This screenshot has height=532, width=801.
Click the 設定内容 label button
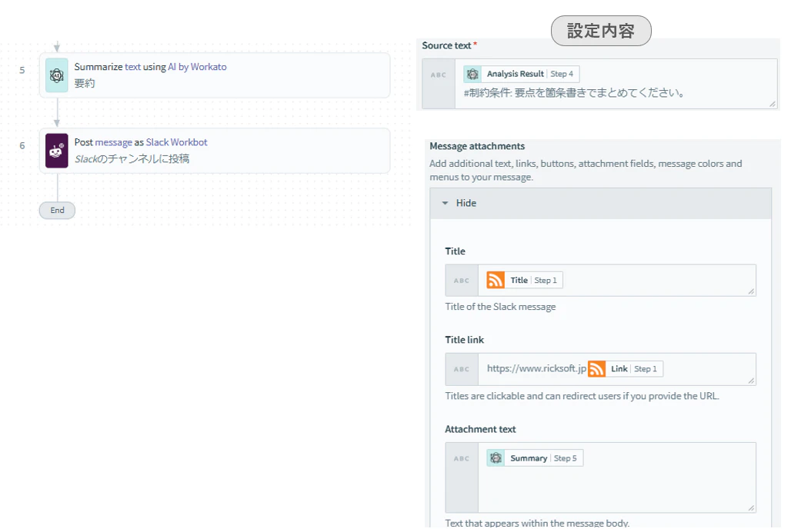(601, 31)
